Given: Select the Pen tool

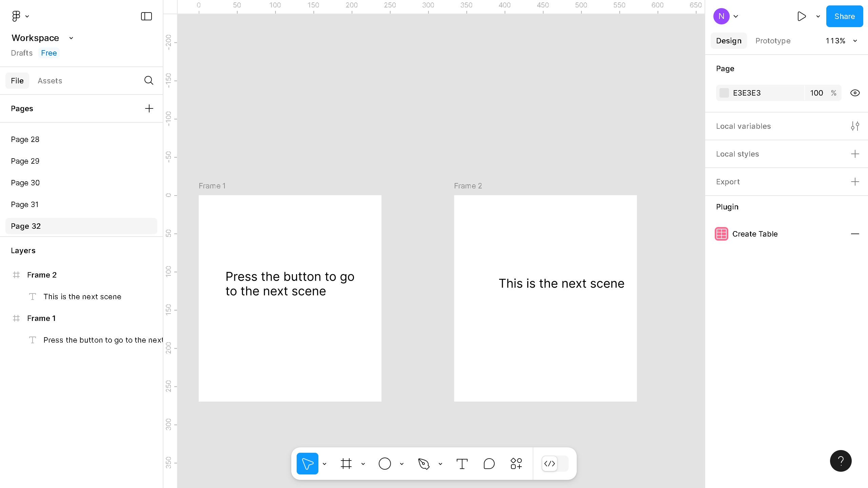Looking at the screenshot, I should coord(424,463).
